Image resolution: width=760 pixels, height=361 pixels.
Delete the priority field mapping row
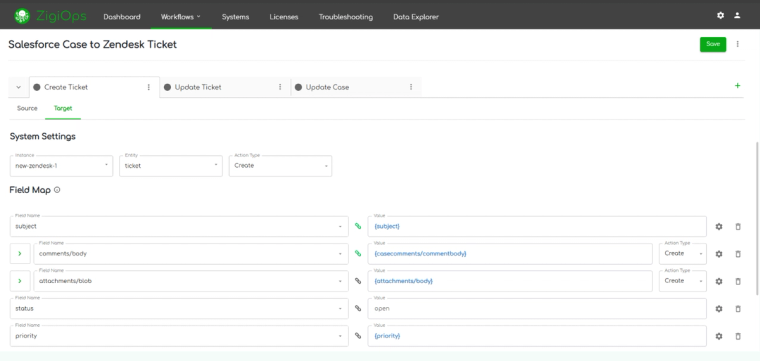pos(738,336)
